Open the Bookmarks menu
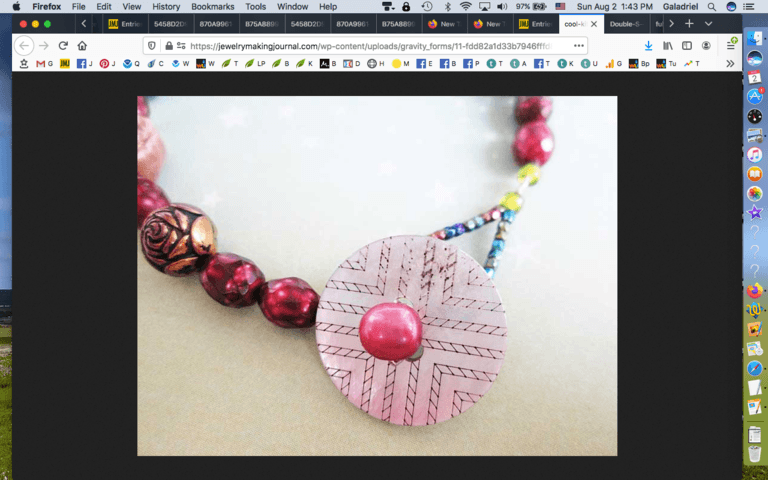The image size is (768, 480). click(212, 7)
